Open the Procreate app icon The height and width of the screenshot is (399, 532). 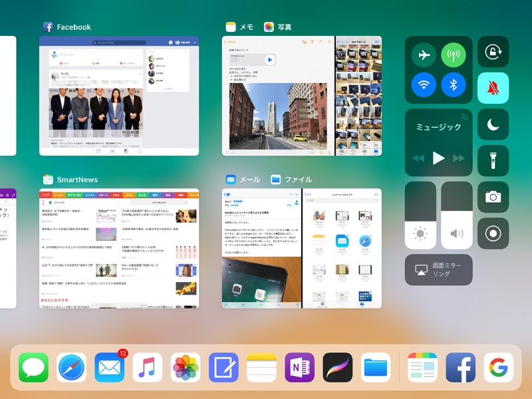338,367
